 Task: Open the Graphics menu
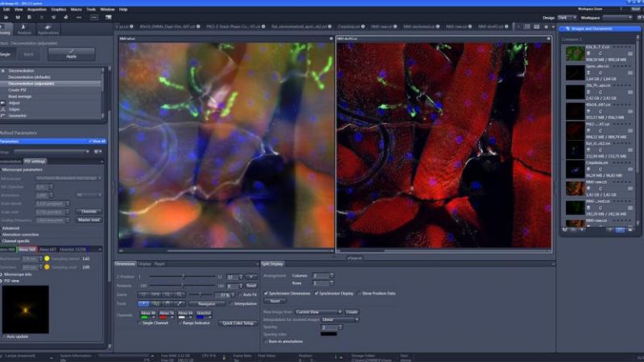pos(58,9)
